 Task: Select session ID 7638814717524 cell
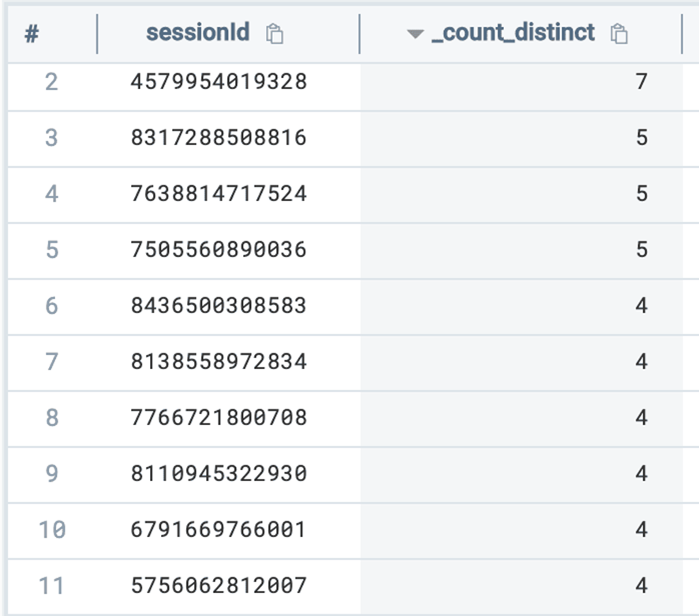click(x=219, y=194)
